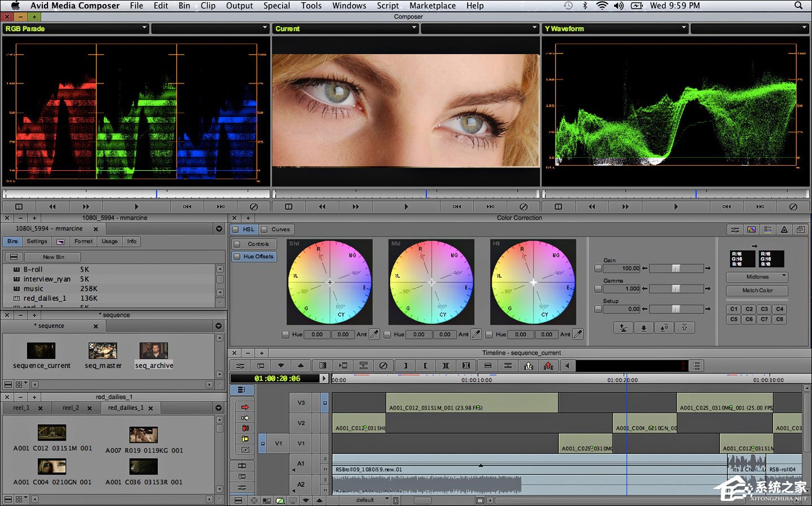This screenshot has height=506, width=812.
Task: Click the New Bin button
Action: coord(54,257)
